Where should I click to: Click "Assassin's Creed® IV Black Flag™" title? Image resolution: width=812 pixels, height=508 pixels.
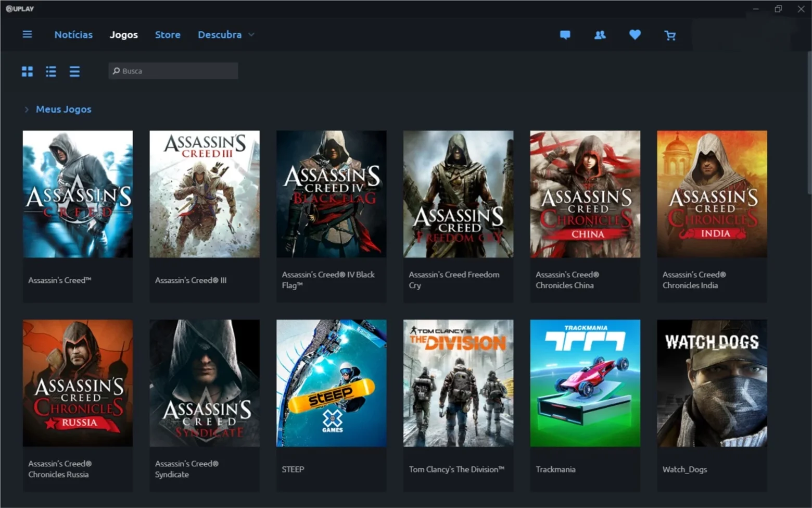point(328,280)
